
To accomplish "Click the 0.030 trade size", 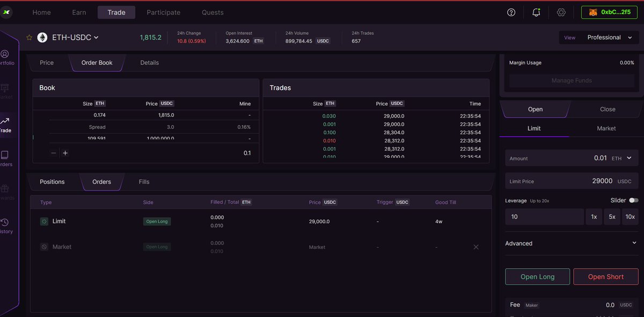I will 329,116.
